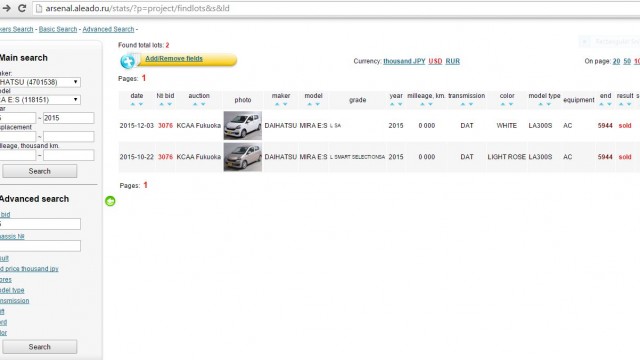Click the green arrow collapse sidebar icon
The height and width of the screenshot is (360, 640).
[110, 201]
